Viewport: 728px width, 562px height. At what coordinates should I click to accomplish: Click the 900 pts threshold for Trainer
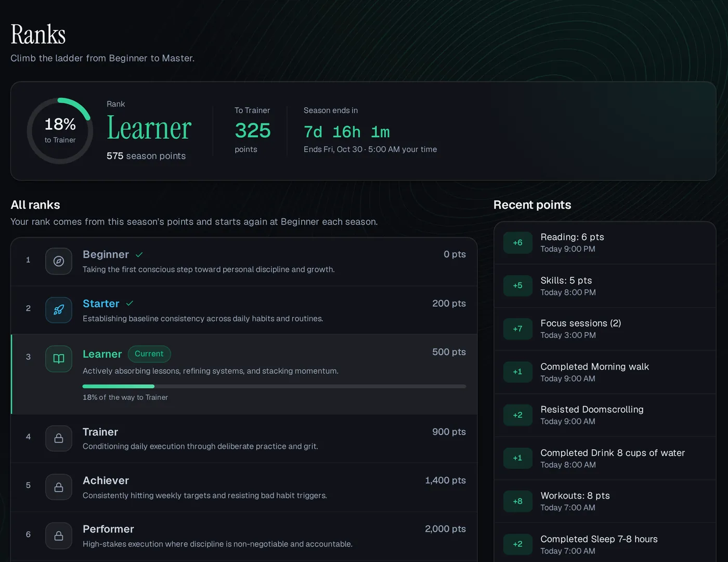click(x=449, y=432)
